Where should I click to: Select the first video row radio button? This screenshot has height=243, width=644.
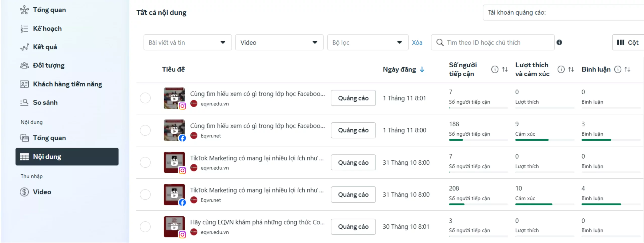145,98
